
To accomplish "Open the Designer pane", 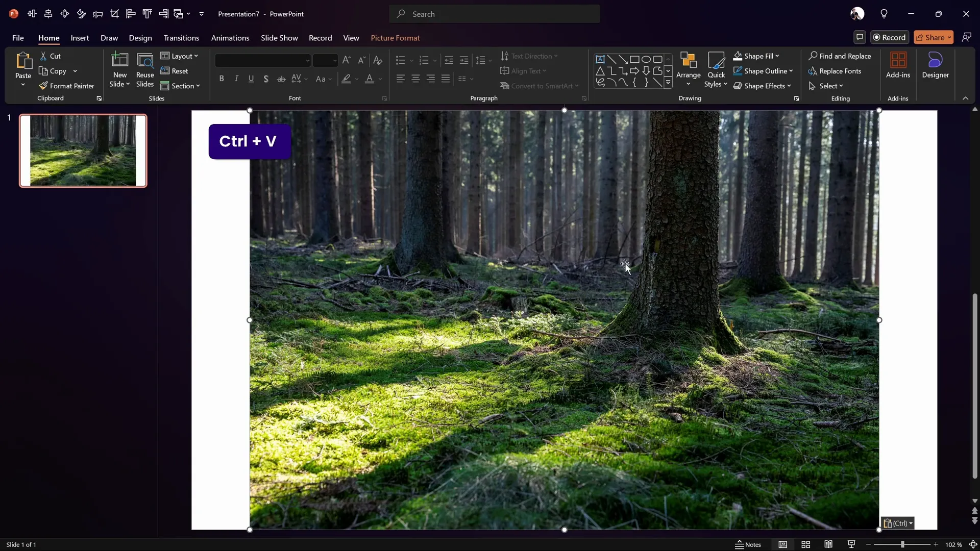I will tap(935, 65).
